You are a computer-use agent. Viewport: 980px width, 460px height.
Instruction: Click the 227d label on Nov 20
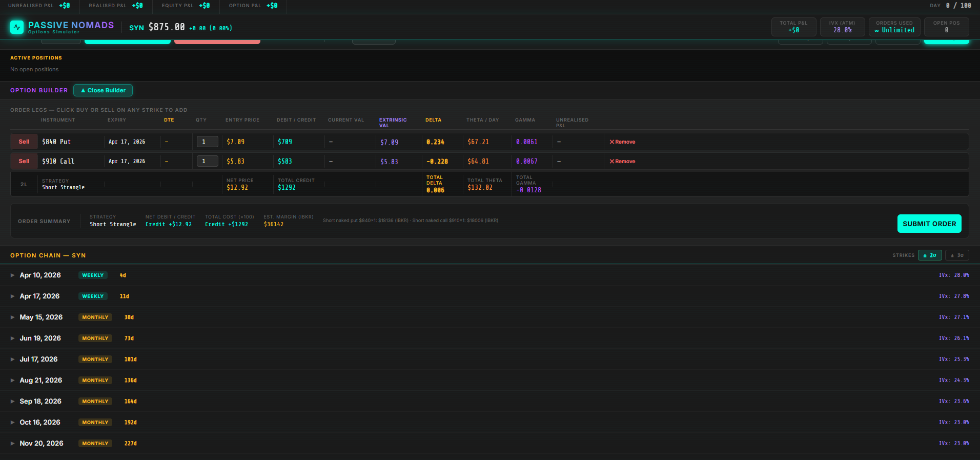130,444
